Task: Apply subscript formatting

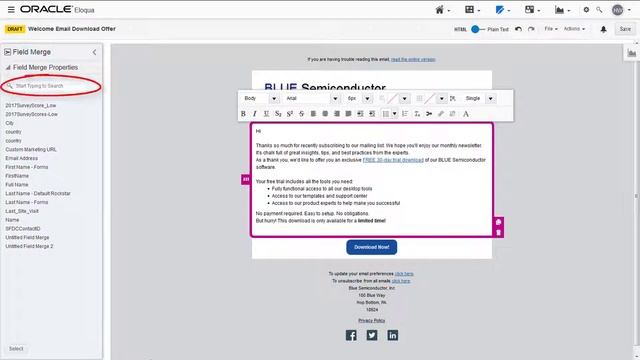Action: pos(278,114)
